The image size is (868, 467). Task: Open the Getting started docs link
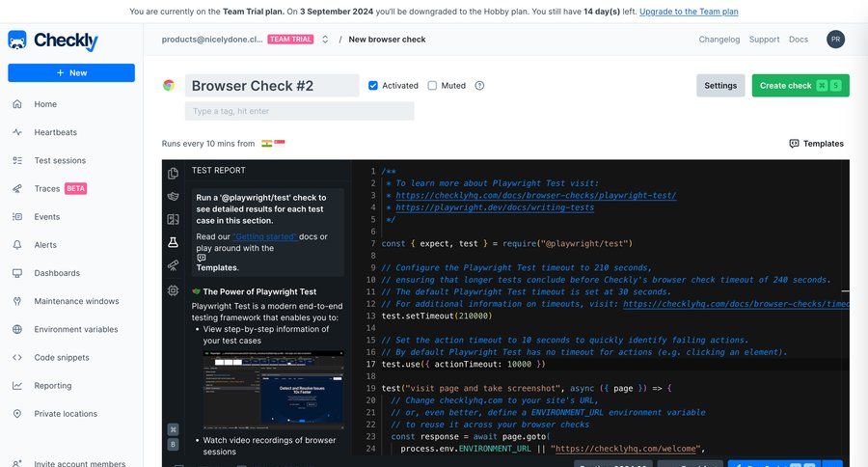264,236
